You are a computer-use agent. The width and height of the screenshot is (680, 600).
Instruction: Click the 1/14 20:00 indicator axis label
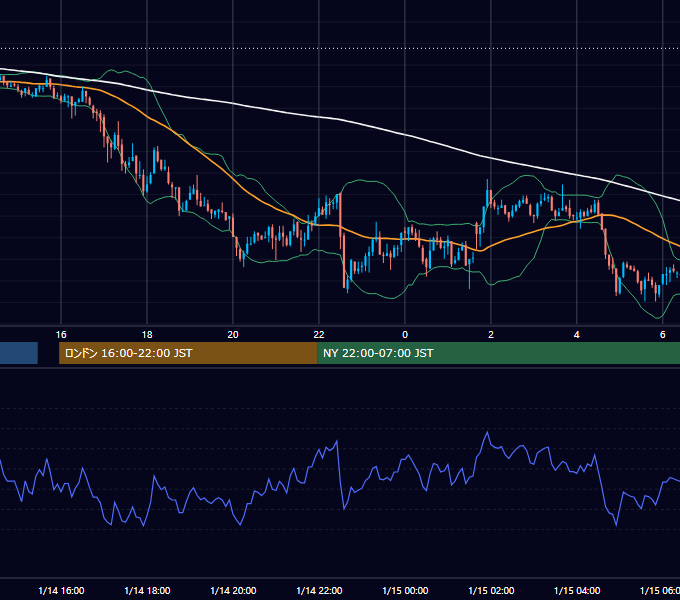[233, 590]
